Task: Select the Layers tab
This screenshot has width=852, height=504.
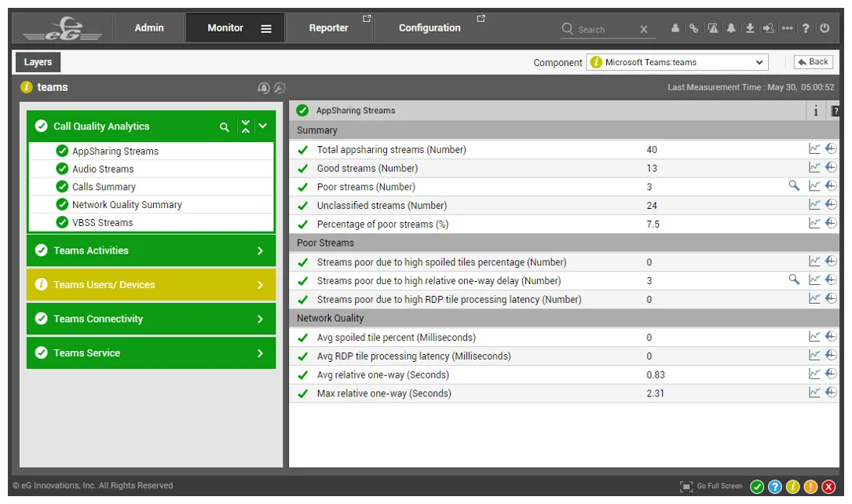Action: tap(38, 62)
